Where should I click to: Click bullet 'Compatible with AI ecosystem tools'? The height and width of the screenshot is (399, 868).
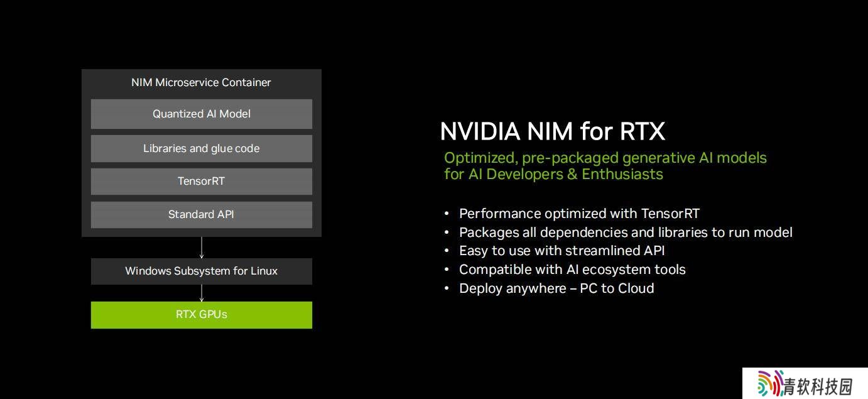click(x=572, y=270)
